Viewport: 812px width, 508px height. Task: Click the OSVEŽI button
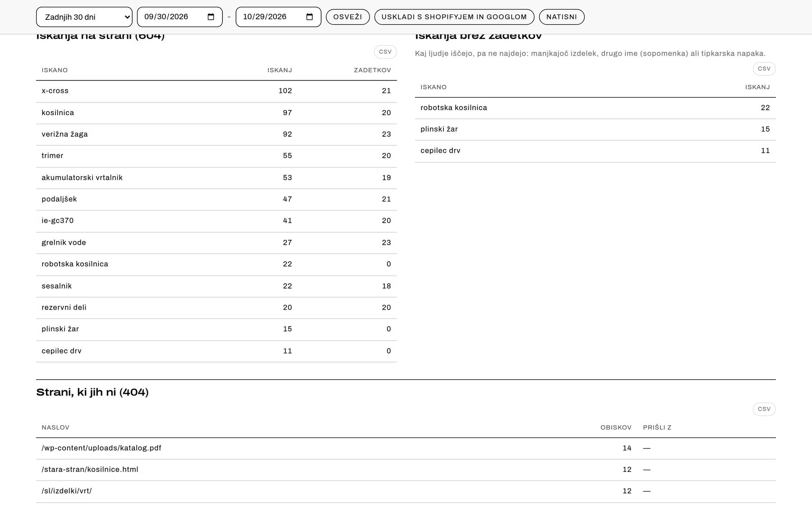(348, 17)
